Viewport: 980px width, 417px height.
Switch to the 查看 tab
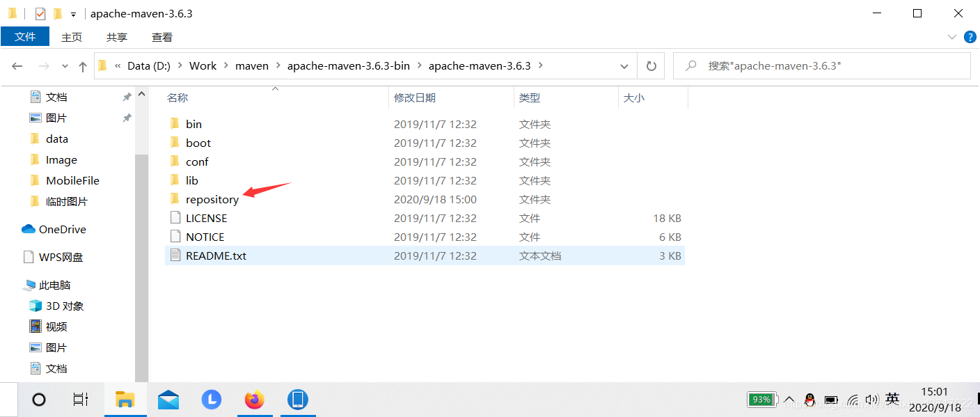pyautogui.click(x=162, y=37)
